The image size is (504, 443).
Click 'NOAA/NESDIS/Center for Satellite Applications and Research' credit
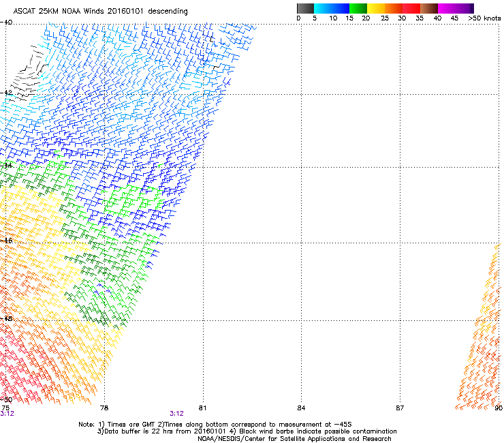tap(294, 439)
